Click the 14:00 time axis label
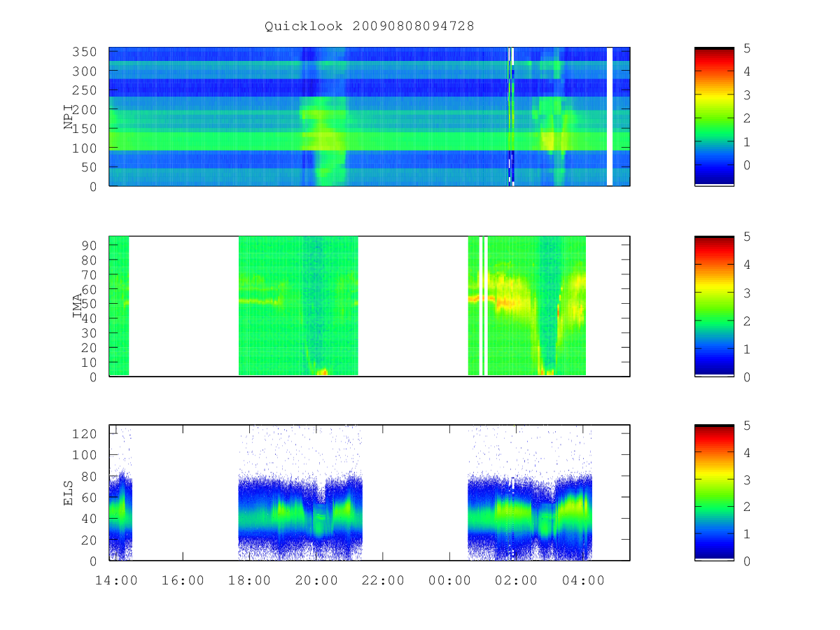This screenshot has height=630, width=840. [x=116, y=580]
